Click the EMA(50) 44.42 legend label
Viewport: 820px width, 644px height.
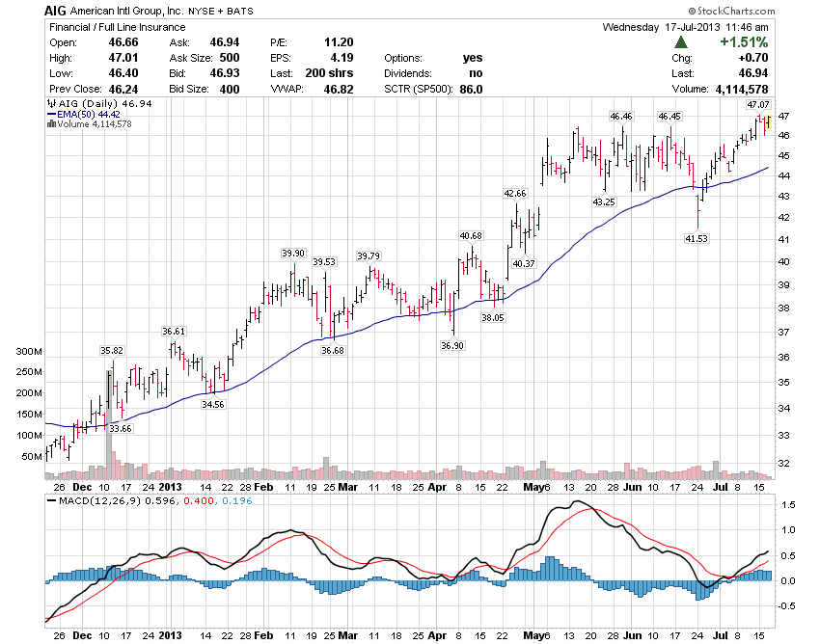pyautogui.click(x=89, y=114)
